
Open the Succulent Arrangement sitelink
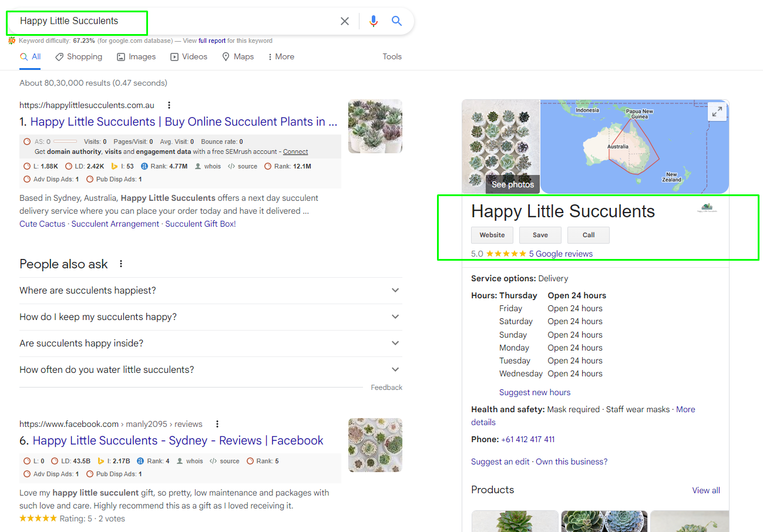115,224
